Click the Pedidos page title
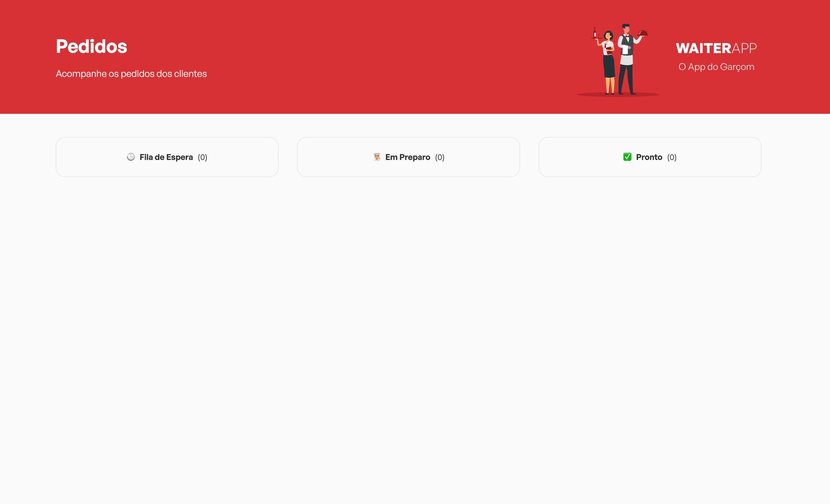This screenshot has width=830, height=504. [91, 46]
